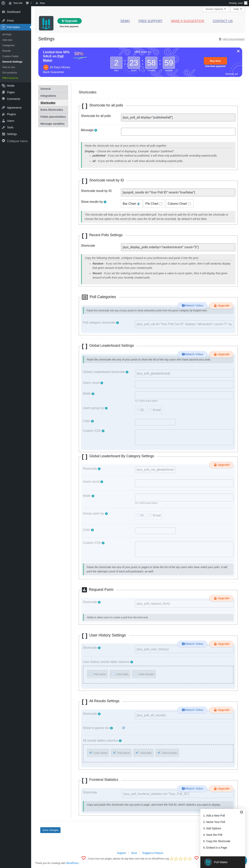
Task: Click the Poll Maker logo icon
Action: point(46,23)
